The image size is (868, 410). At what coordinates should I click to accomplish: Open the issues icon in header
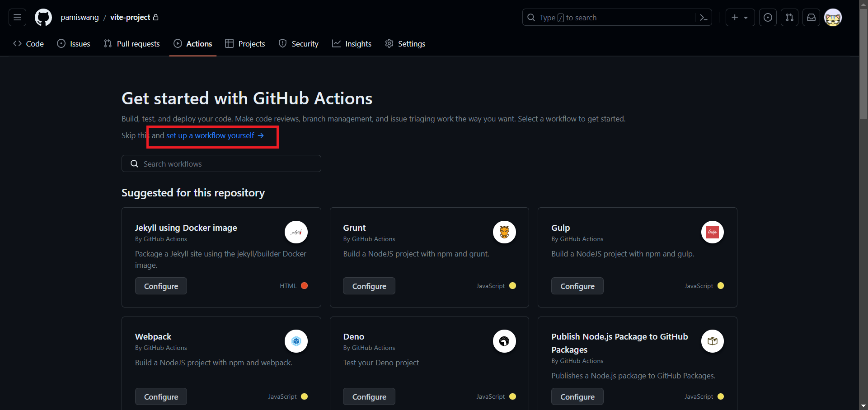click(x=768, y=18)
